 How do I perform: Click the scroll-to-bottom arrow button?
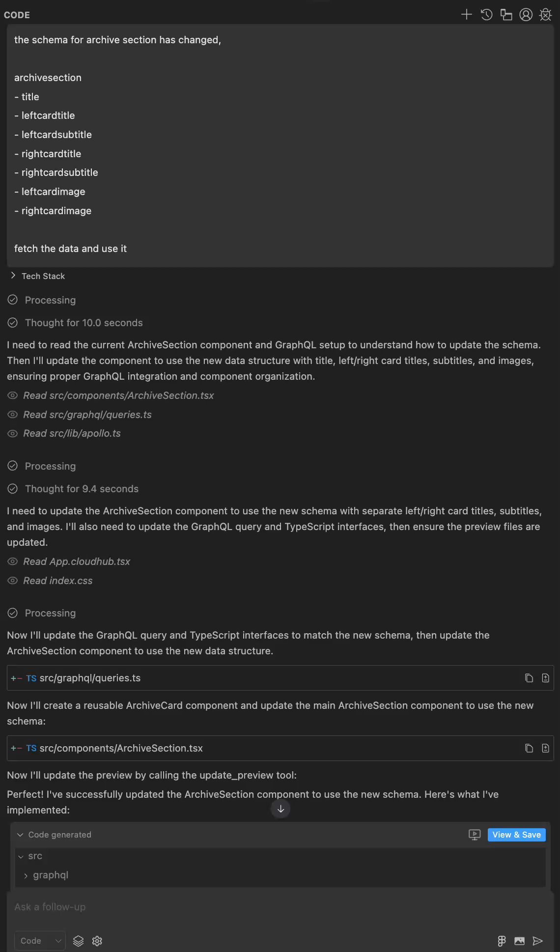pyautogui.click(x=280, y=809)
